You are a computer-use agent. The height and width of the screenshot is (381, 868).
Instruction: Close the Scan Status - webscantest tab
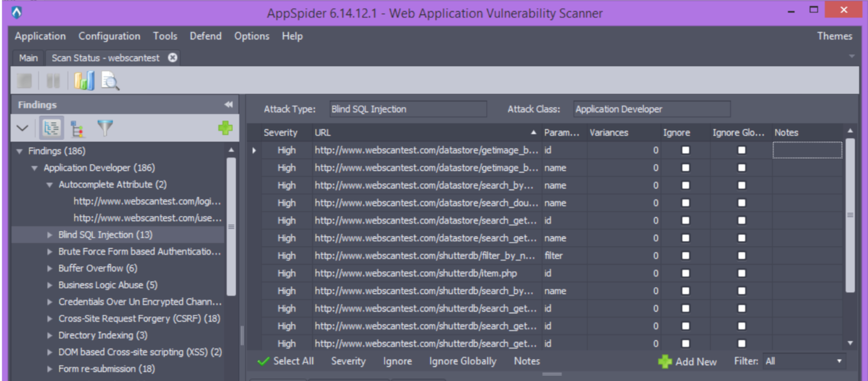[x=173, y=57]
